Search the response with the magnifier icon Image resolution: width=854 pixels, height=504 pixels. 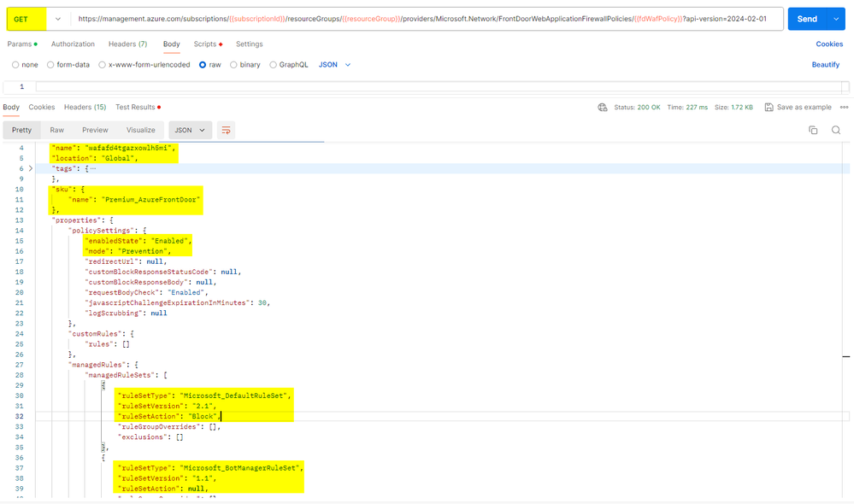[x=836, y=130]
